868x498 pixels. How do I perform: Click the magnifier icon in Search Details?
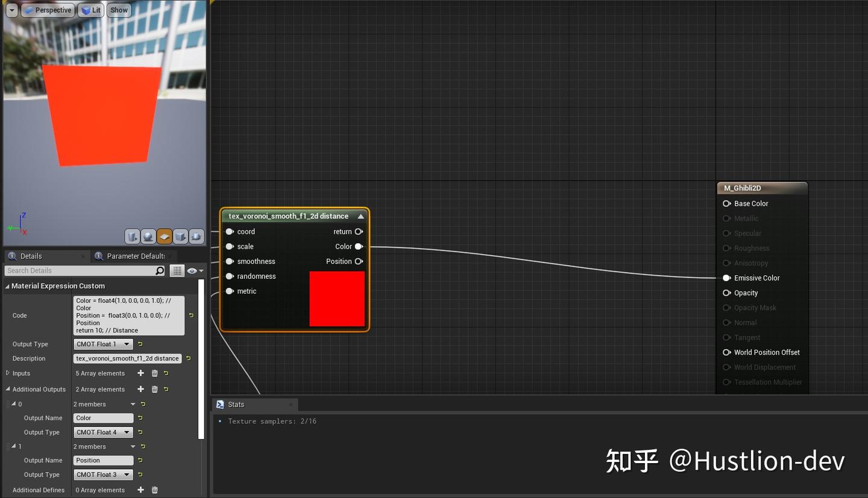tap(159, 270)
